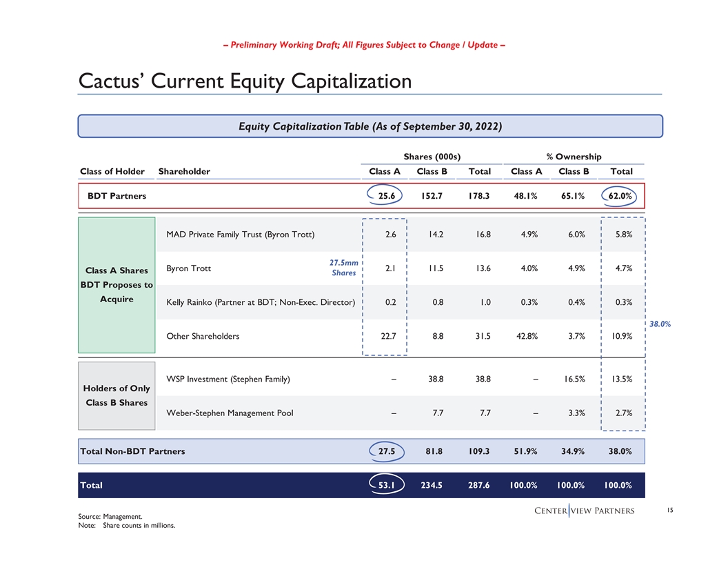Click the slide title Cactus' Current Equity Capitalization
This screenshot has width=728, height=563.
pos(245,81)
